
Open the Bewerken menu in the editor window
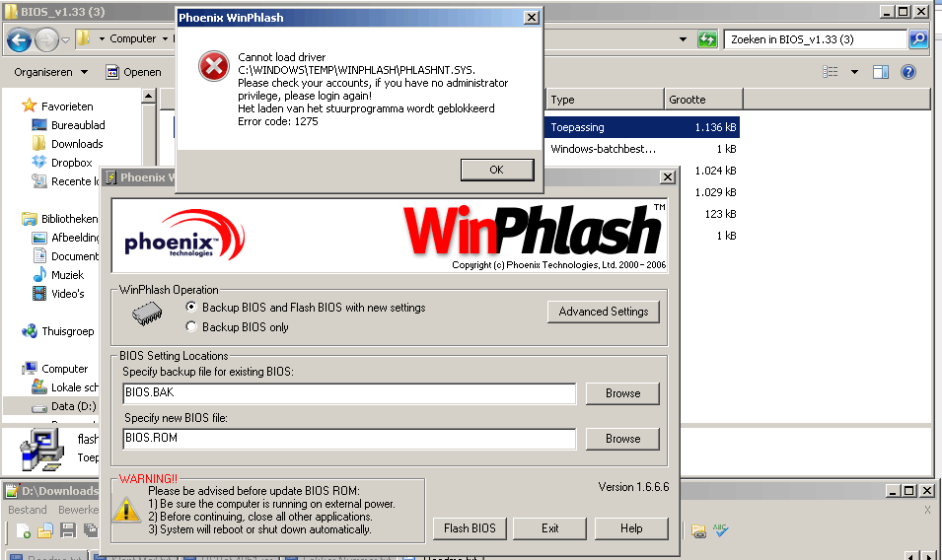click(x=78, y=510)
